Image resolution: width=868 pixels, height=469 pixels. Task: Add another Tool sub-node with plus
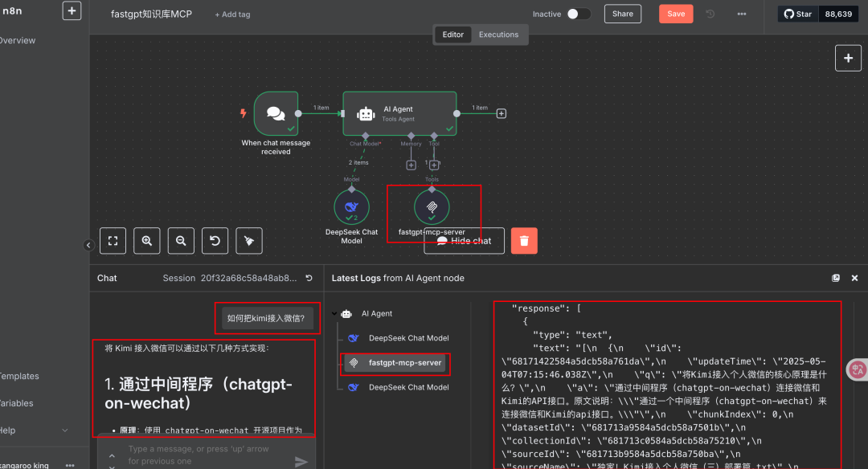[x=435, y=165]
